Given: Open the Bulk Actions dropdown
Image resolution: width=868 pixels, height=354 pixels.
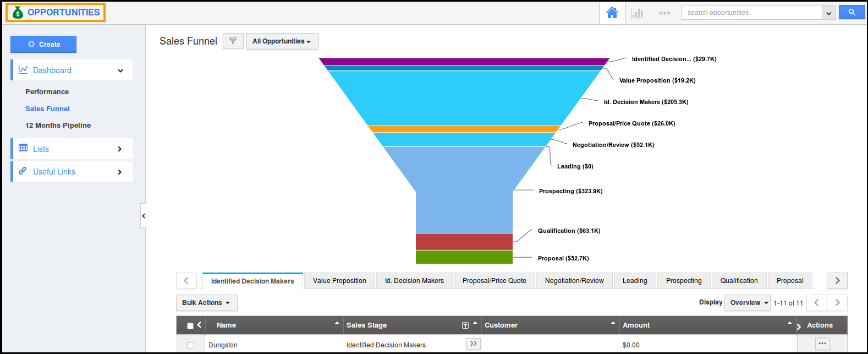Looking at the screenshot, I should click(206, 303).
